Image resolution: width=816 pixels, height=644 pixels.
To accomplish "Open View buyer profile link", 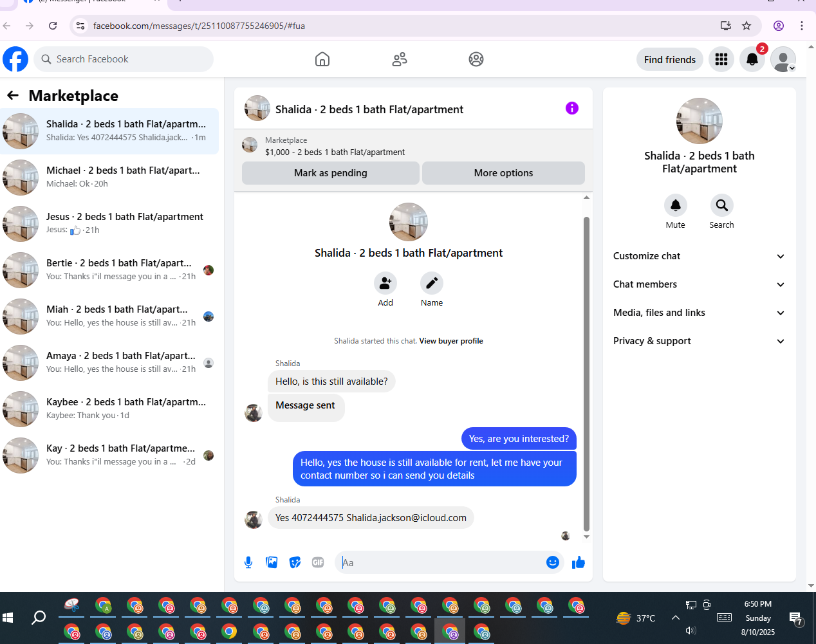I will click(x=451, y=341).
